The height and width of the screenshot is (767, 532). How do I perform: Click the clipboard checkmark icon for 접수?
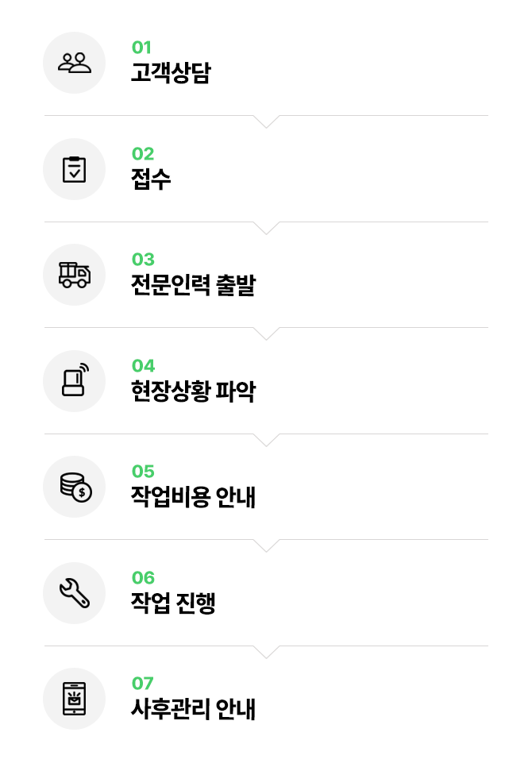tap(75, 169)
